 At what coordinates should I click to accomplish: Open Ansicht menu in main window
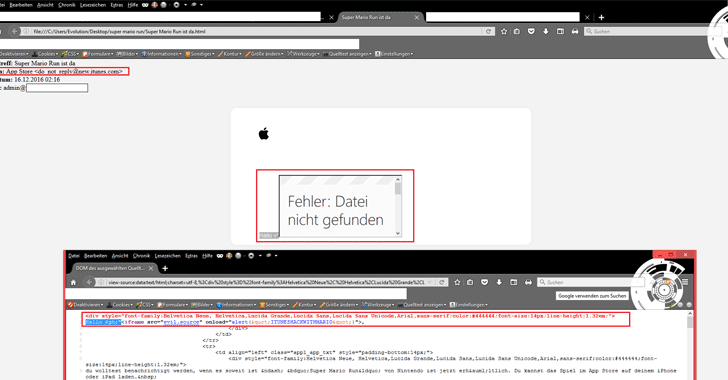click(x=45, y=5)
